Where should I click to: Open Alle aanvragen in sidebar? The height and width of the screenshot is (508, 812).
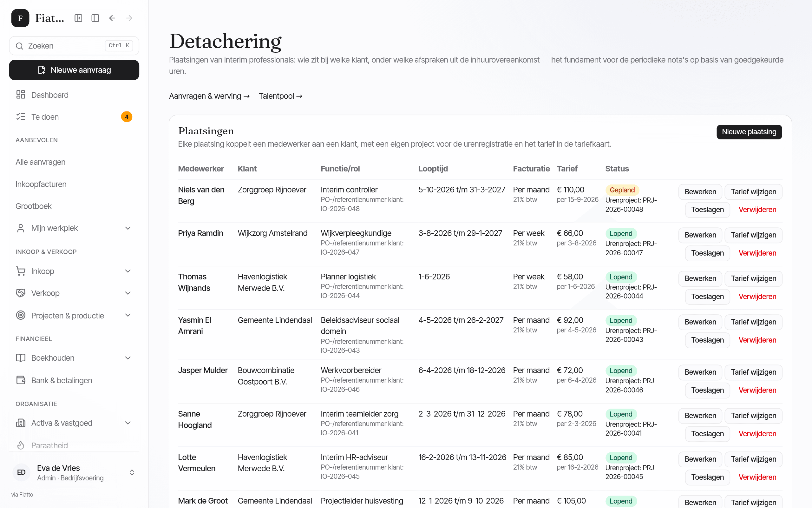coord(41,162)
